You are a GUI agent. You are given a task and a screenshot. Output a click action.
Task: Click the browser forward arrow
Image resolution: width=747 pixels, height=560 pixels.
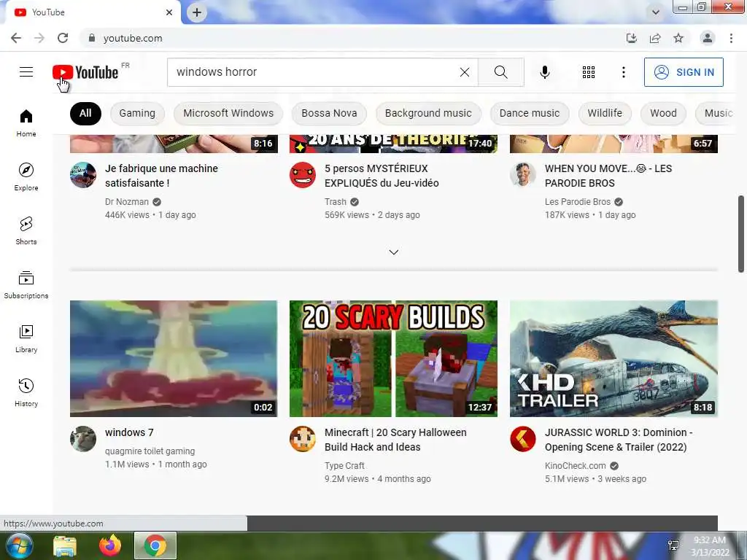[x=39, y=38]
